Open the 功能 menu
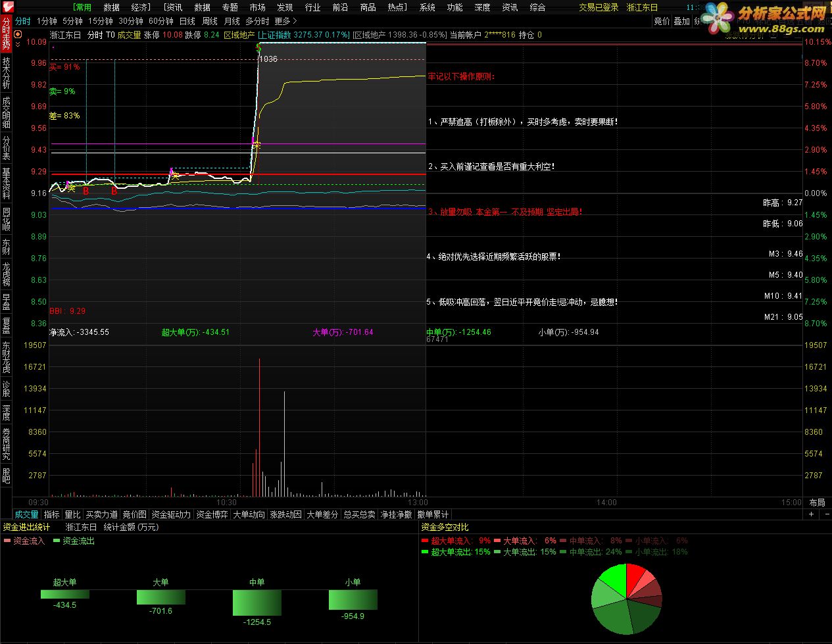Image resolution: width=832 pixels, height=644 pixels. point(454,7)
